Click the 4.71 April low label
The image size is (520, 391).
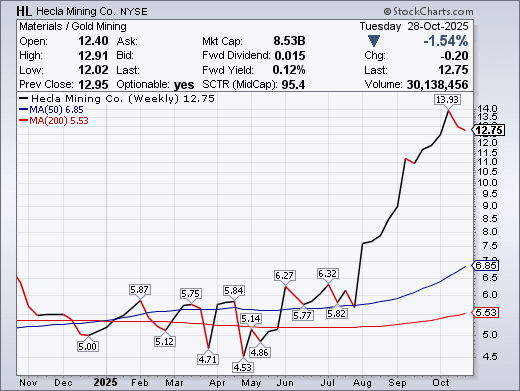coord(208,359)
